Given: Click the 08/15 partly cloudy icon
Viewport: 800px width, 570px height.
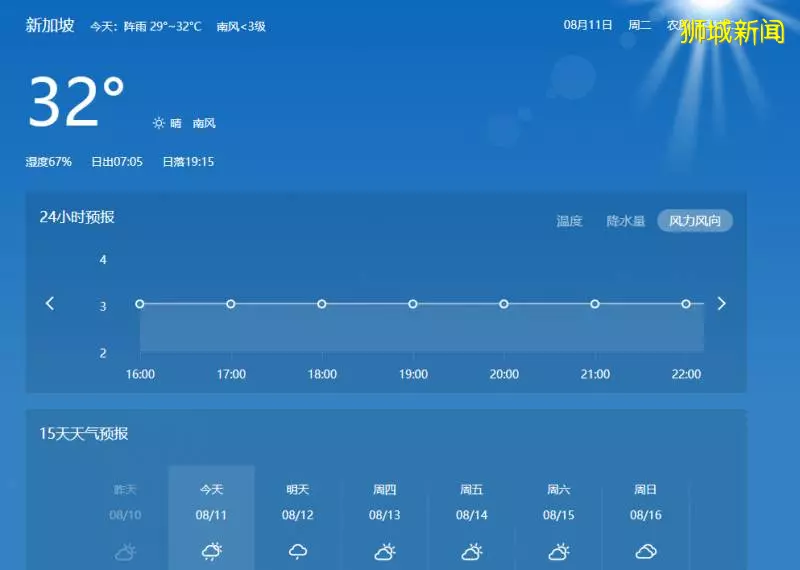Looking at the screenshot, I should pos(559,552).
